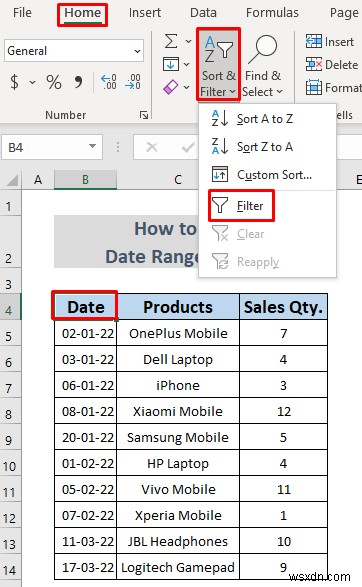Click the Format cells icon
Viewport: 362px width, 587px height.
313,88
